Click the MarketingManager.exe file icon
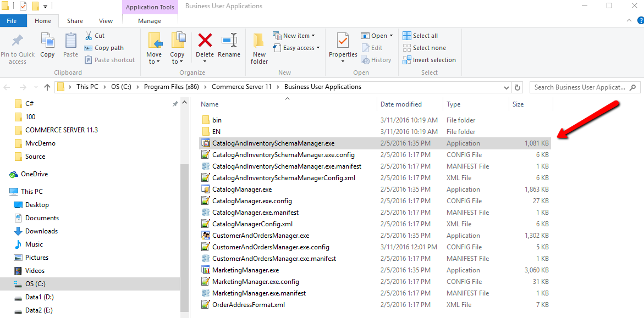The width and height of the screenshot is (644, 318). [205, 270]
